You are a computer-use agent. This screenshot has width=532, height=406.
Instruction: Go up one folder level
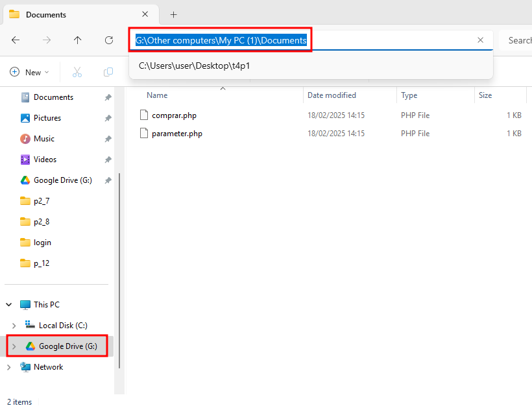[78, 40]
